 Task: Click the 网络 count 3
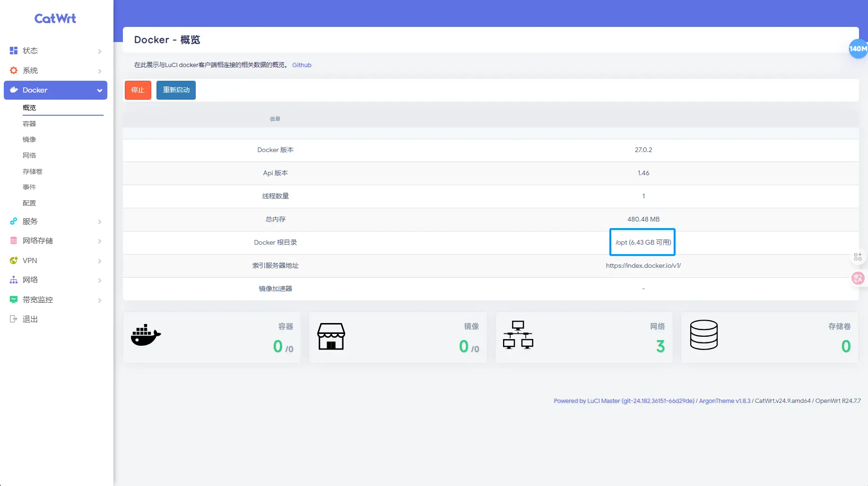point(660,347)
